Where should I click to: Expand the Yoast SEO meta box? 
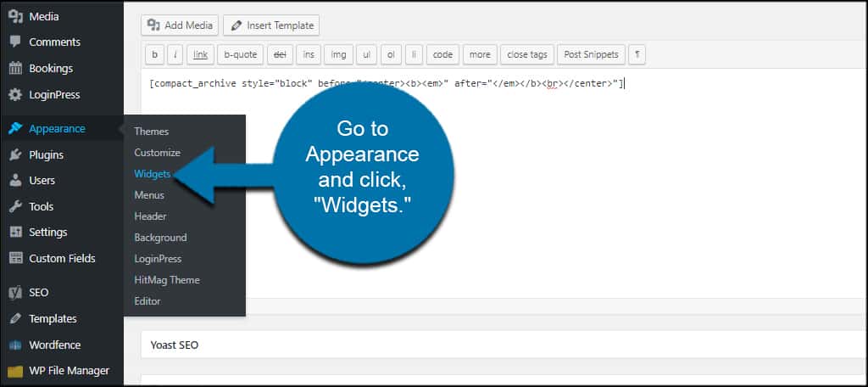(504, 345)
